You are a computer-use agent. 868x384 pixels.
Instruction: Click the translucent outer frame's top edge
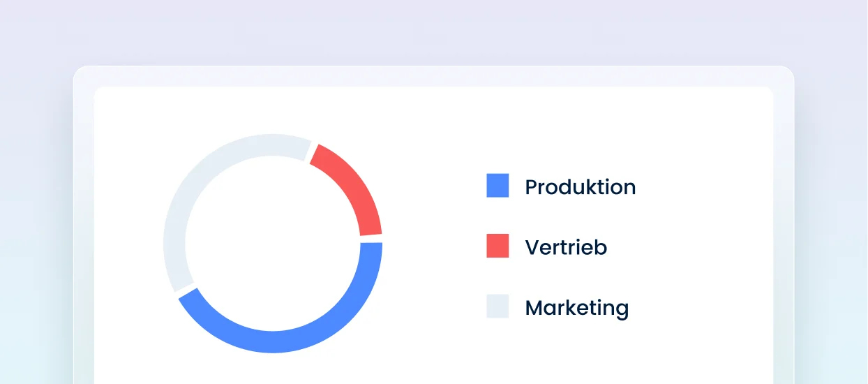(433, 76)
